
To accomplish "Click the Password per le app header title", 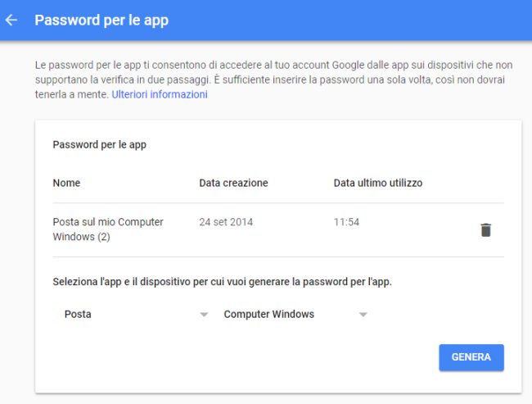I will click(x=101, y=20).
